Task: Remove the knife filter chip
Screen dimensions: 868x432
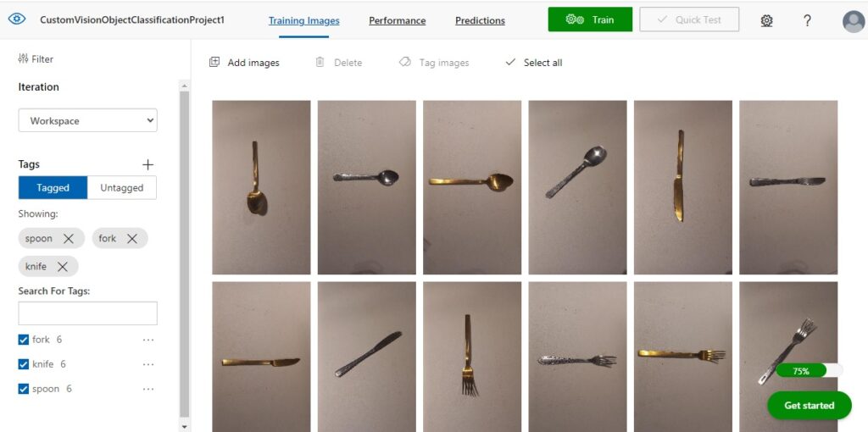Action: 63,267
